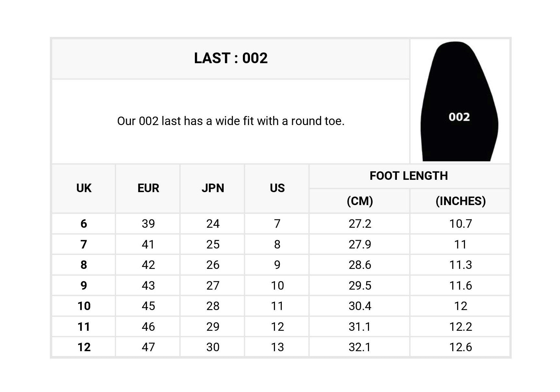
Task: Select the LAST : 002 title
Action: pos(231,58)
